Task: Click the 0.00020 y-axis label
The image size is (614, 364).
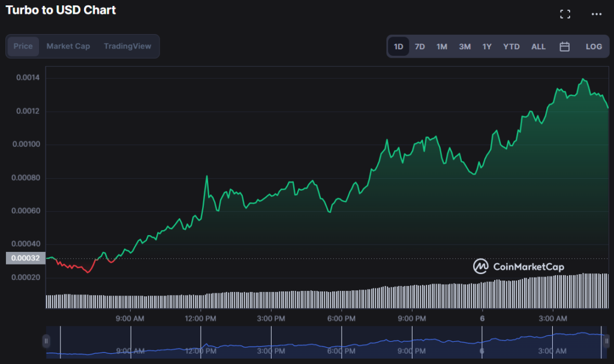Action: [x=26, y=278]
